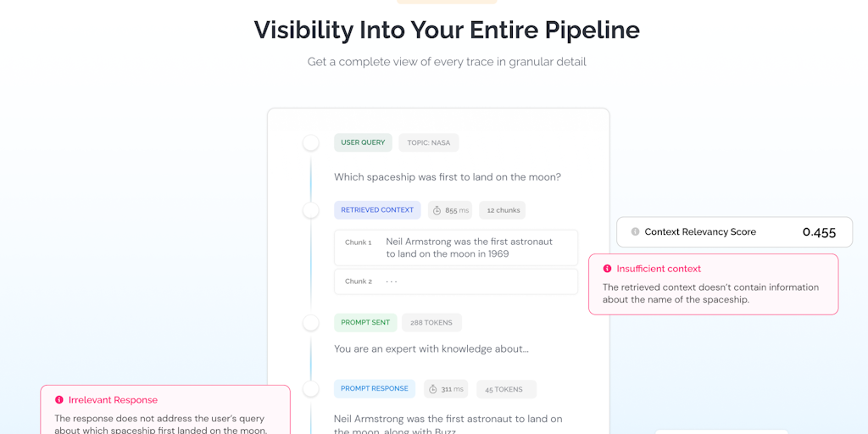
Task: Open the RETRIEVED CONTEXT badge
Action: [x=377, y=209]
